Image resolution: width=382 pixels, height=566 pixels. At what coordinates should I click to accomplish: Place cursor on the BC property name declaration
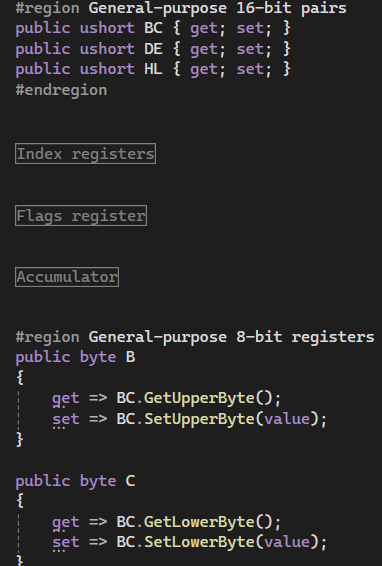click(153, 28)
